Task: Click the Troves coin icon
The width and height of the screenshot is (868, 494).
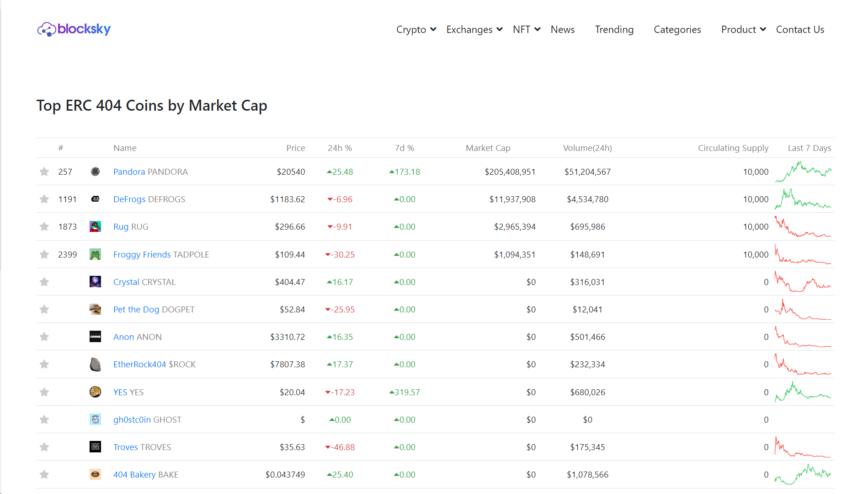Action: pos(95,447)
